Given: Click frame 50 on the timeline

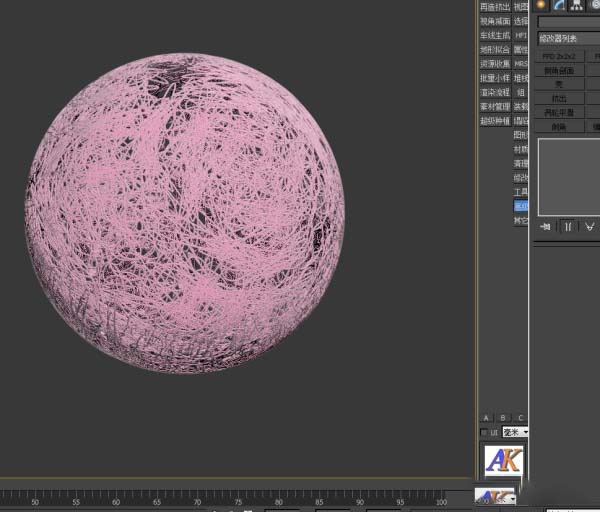Looking at the screenshot, I should click(x=35, y=502).
